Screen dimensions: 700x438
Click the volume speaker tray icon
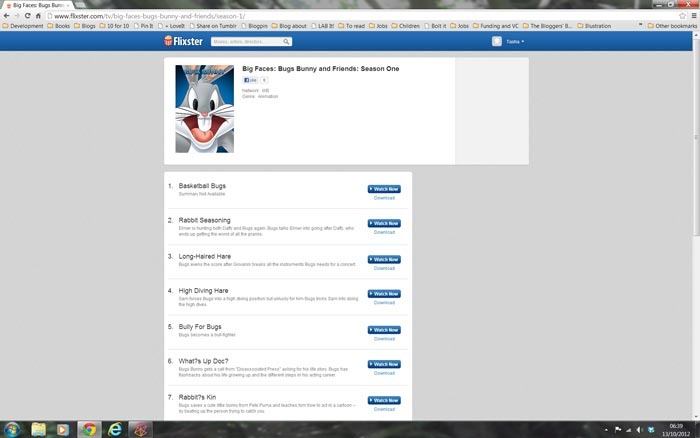639,430
